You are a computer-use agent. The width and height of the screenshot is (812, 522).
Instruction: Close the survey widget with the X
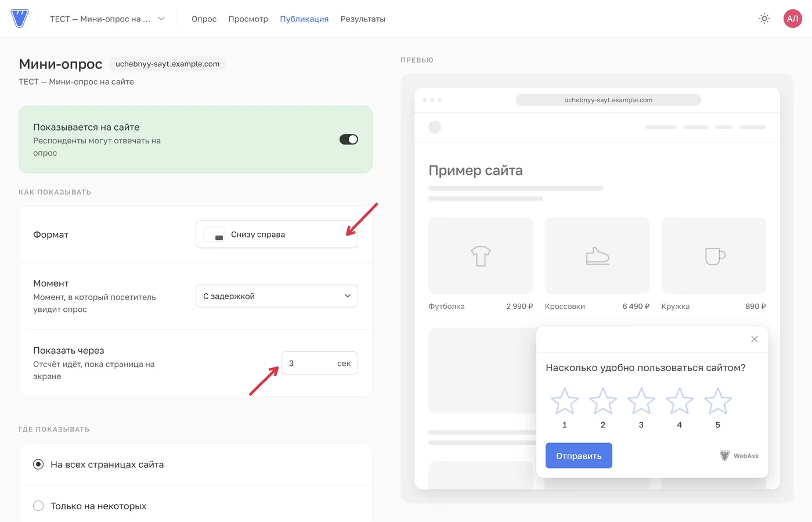pos(754,339)
